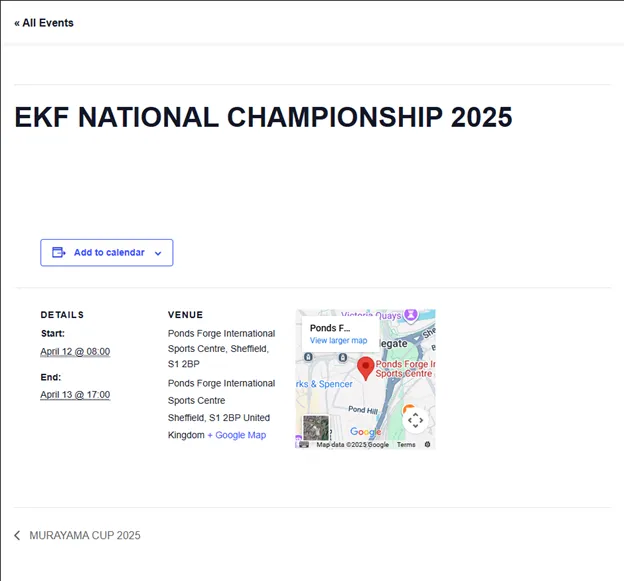Open map Terms link
Viewport: 624px width, 581px height.
405,444
